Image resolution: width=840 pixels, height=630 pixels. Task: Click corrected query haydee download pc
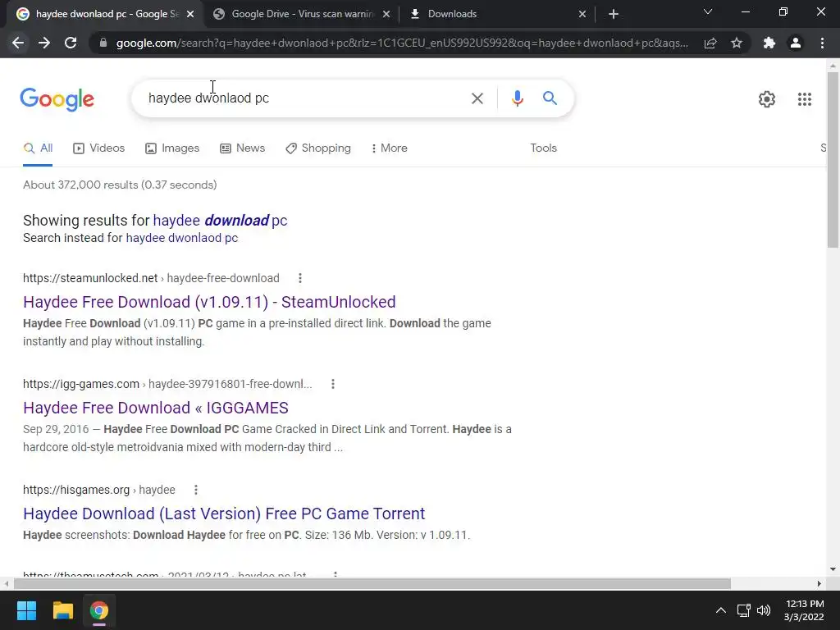pyautogui.click(x=220, y=221)
